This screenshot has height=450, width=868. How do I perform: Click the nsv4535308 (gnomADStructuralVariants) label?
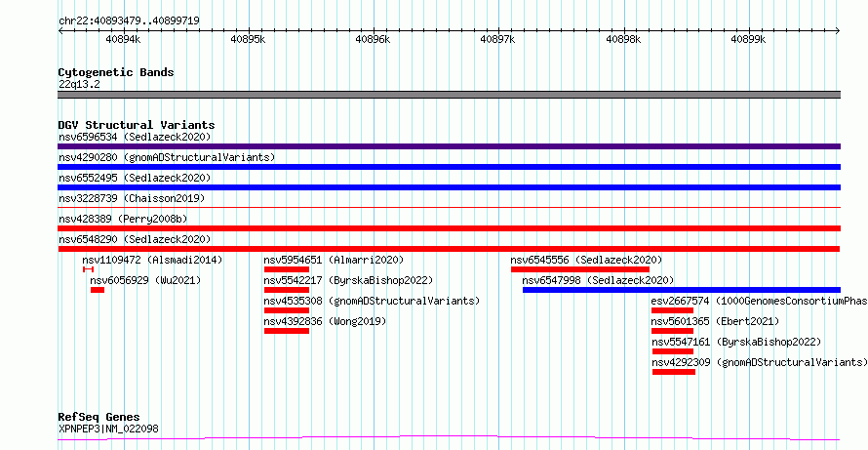(372, 301)
